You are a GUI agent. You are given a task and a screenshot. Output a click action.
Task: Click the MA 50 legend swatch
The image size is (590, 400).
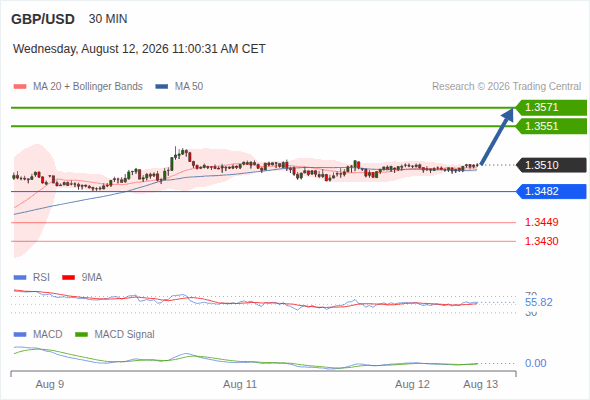tap(162, 87)
